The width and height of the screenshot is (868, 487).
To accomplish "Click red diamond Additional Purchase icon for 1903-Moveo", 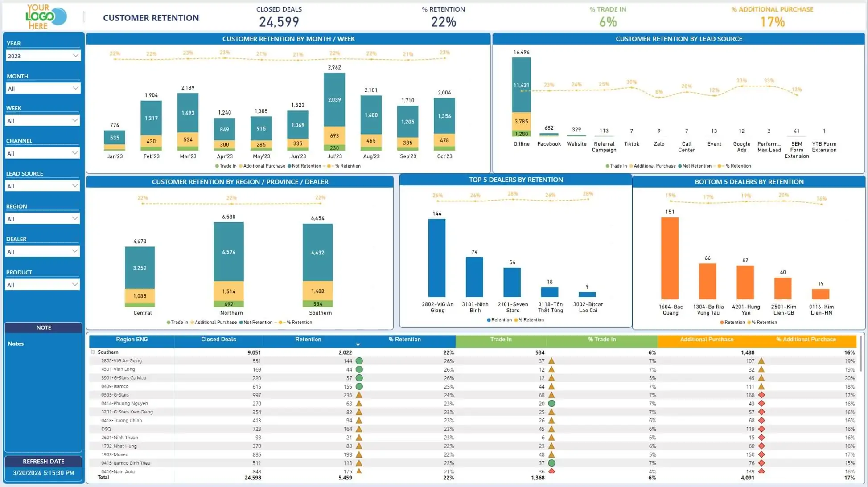I will [761, 454].
